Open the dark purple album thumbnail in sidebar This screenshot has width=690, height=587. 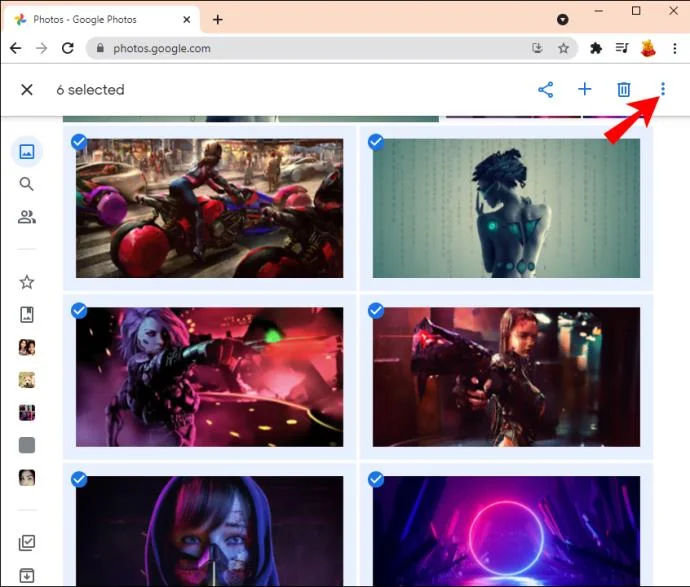click(27, 412)
